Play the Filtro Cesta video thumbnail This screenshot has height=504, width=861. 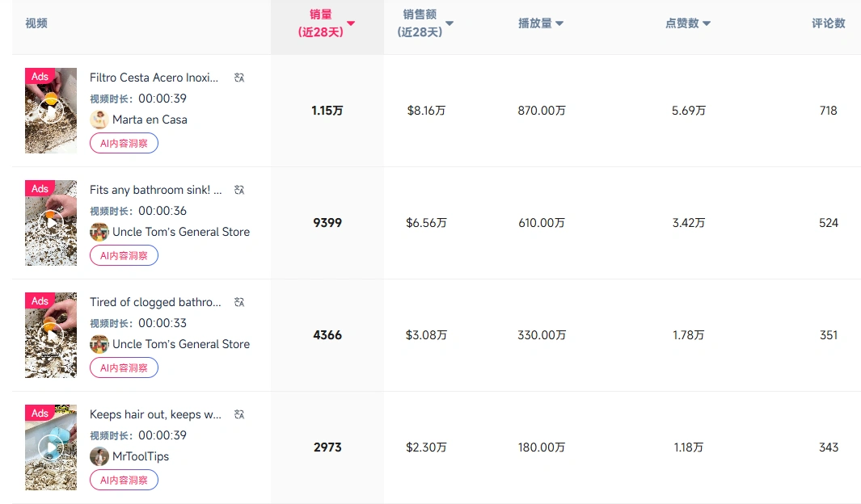[51, 111]
